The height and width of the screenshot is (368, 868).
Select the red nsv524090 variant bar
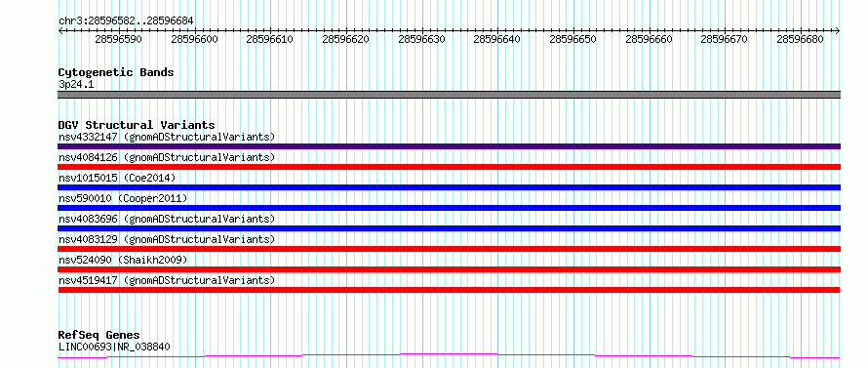pos(449,269)
